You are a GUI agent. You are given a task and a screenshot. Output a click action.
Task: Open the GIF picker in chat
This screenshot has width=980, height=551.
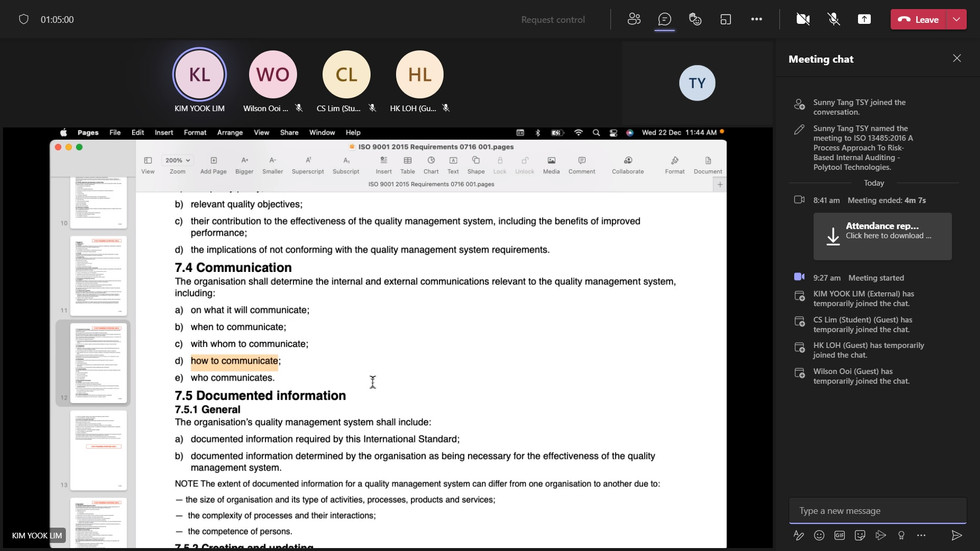(x=839, y=535)
